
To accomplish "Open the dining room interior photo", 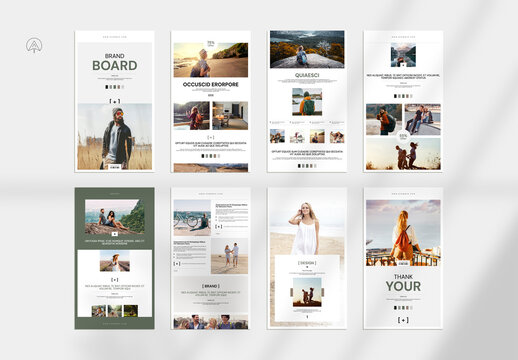I will (x=230, y=116).
